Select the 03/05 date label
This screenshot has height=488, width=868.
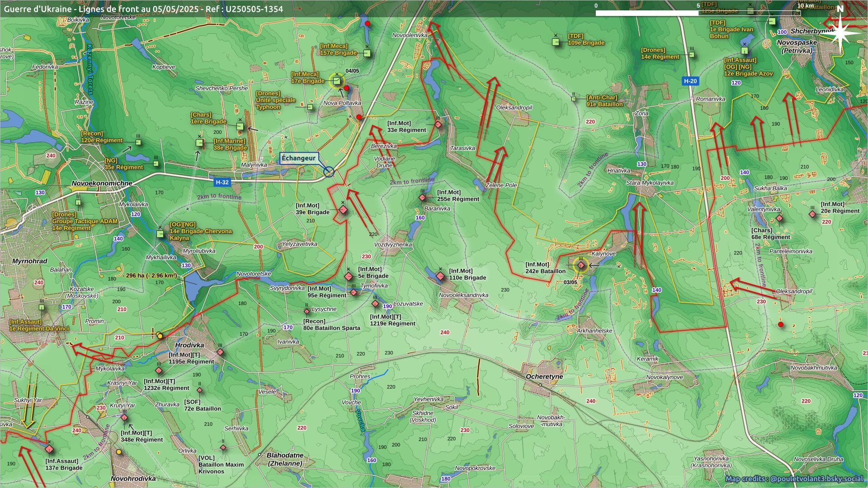pyautogui.click(x=571, y=282)
